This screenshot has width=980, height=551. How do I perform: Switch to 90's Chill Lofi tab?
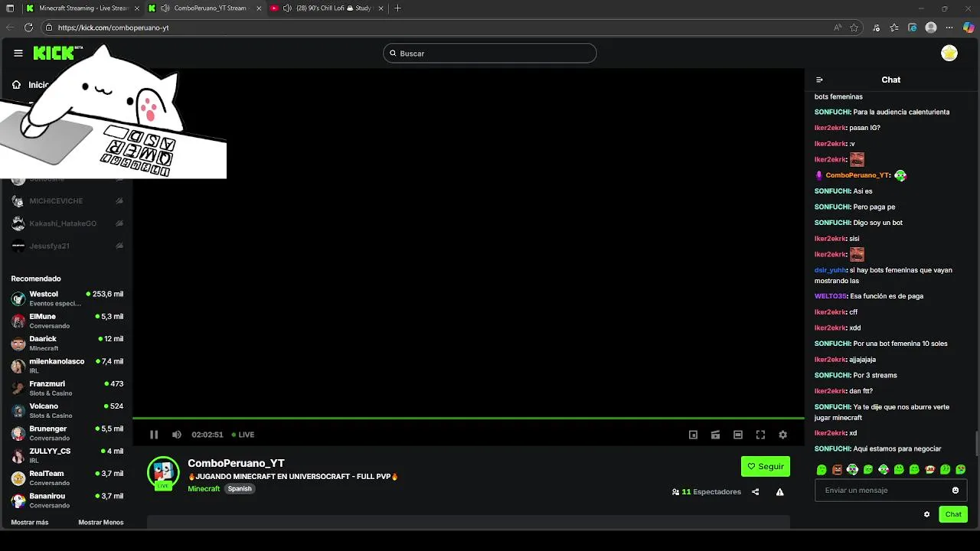point(325,8)
